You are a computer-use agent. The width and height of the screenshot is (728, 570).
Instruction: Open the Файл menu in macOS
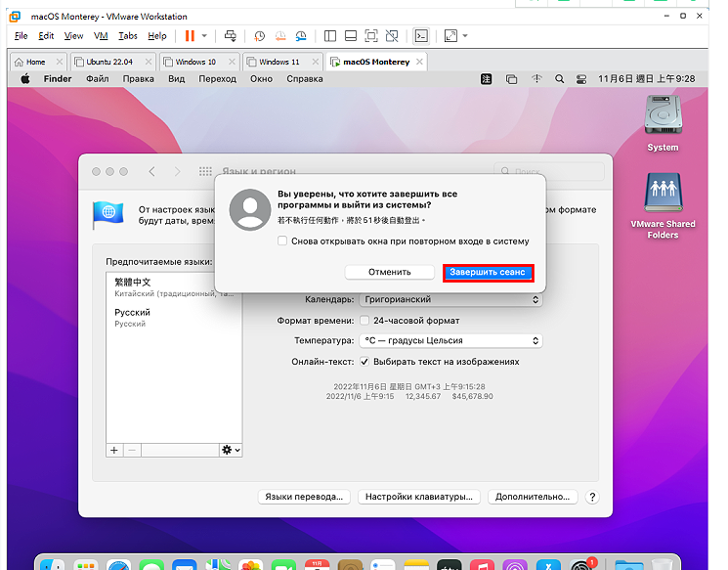click(x=97, y=79)
